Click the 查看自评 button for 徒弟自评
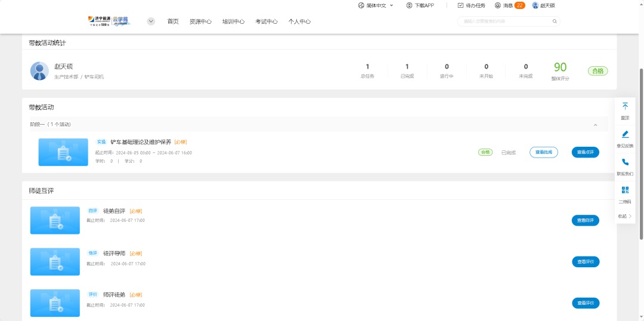This screenshot has width=644, height=321. point(585,221)
